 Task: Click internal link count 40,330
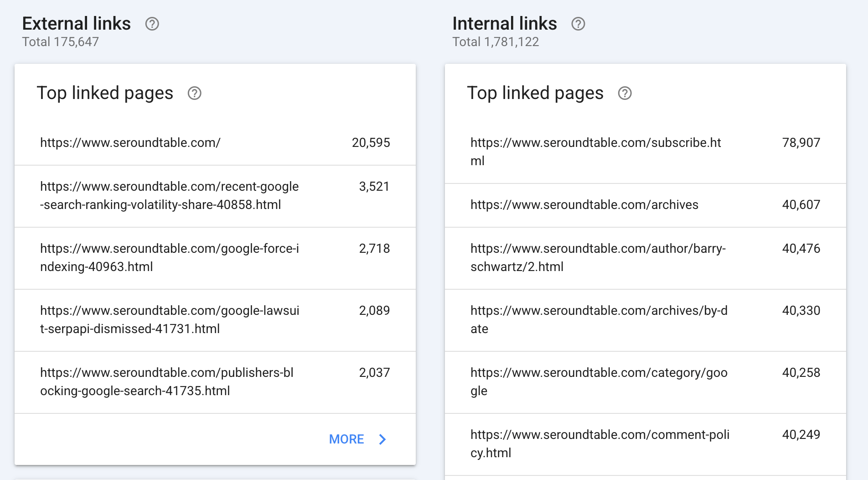(x=801, y=311)
